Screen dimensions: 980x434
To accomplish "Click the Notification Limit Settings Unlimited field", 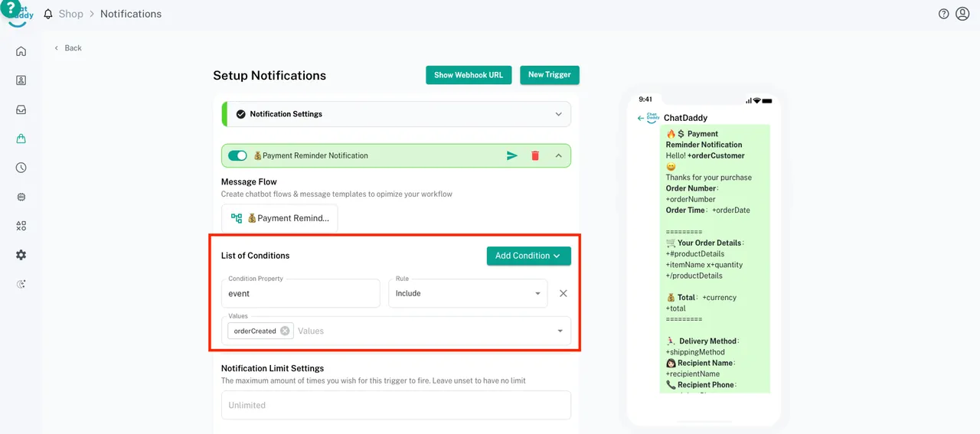I will tap(396, 405).
